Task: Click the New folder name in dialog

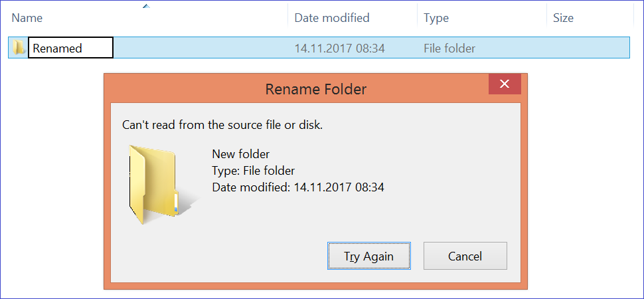Action: click(241, 153)
